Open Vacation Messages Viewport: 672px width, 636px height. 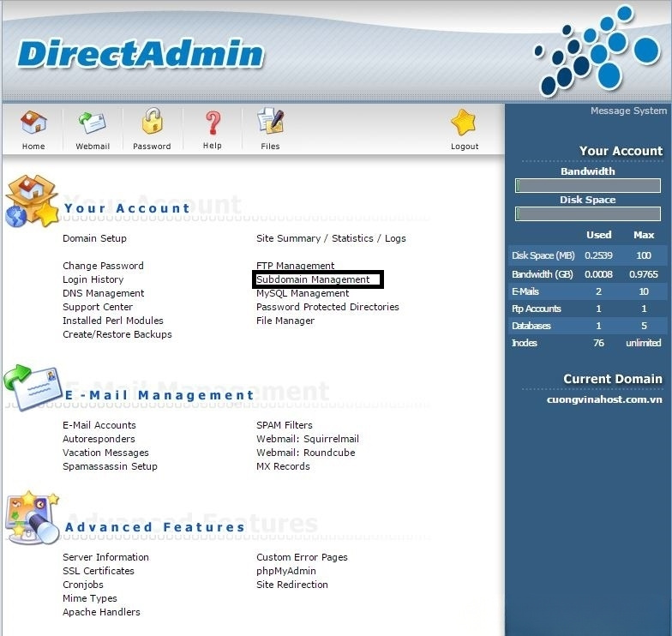coord(105,453)
